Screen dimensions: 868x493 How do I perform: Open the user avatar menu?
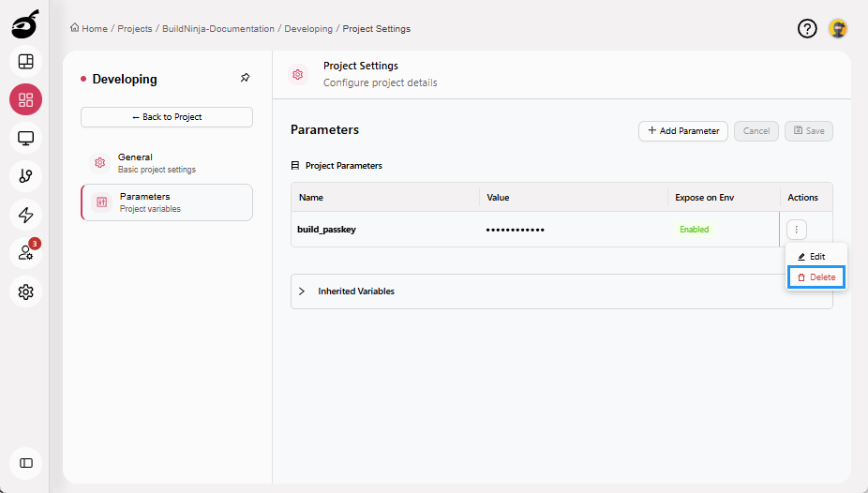click(838, 29)
